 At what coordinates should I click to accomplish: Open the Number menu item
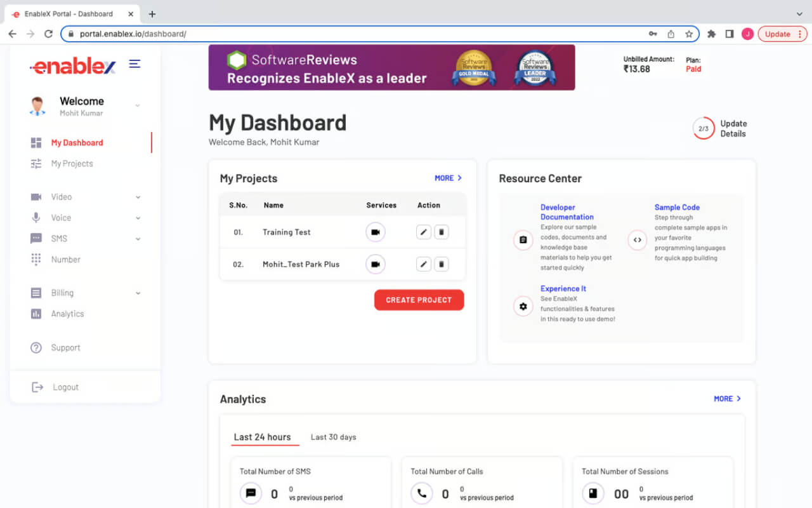point(66,260)
